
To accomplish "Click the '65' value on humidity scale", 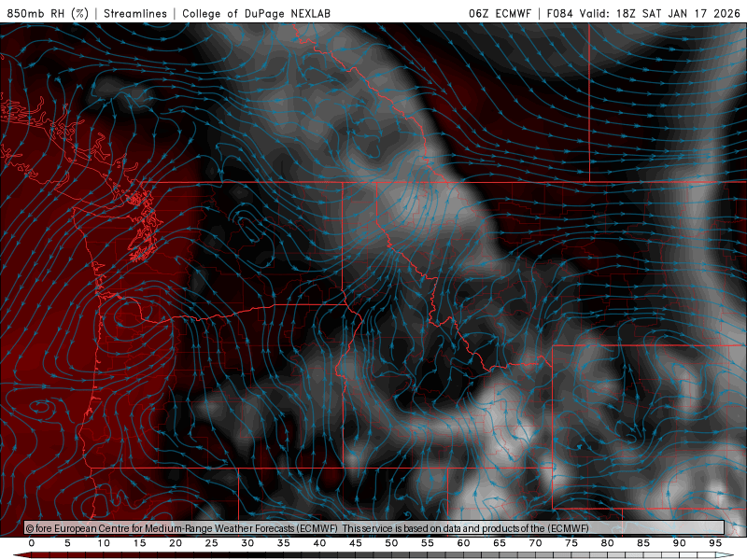I will pos(500,543).
